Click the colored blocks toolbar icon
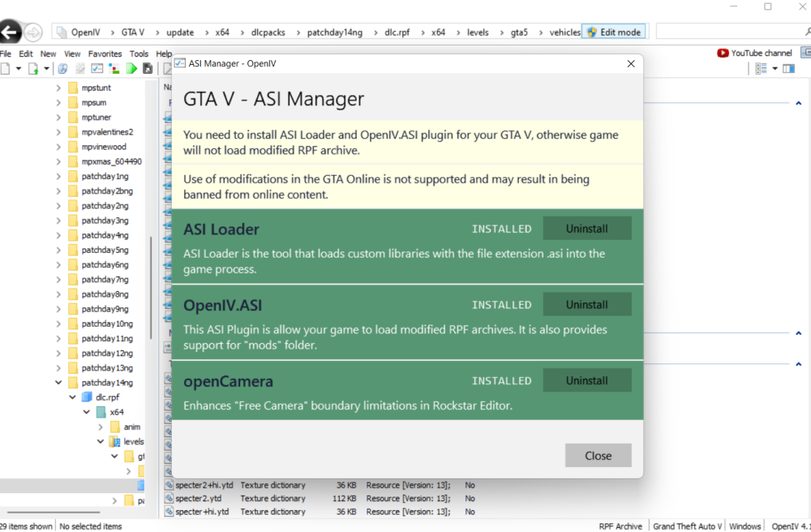Screen dimensions: 811x532 (114, 68)
